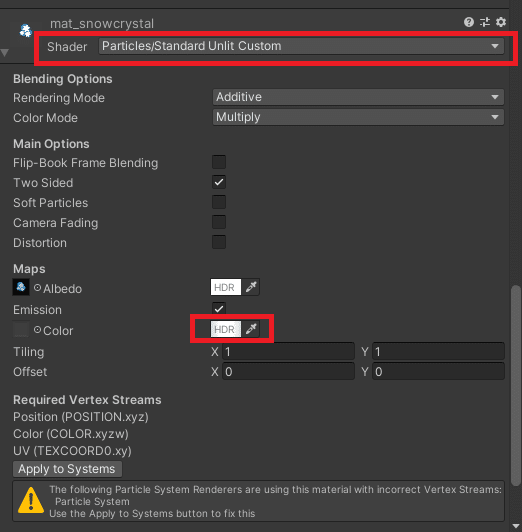Collapse the material section foldout triangle
Viewport: 522px width, 532px height.
5,53
